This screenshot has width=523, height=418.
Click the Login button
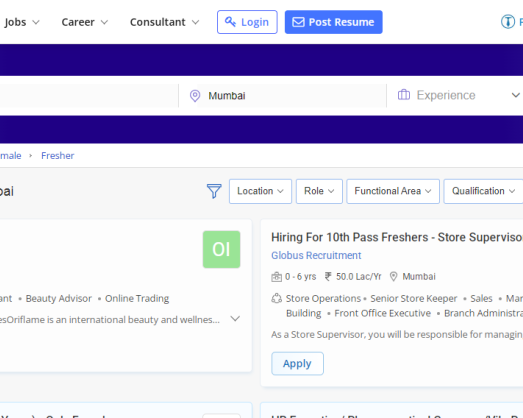point(247,22)
